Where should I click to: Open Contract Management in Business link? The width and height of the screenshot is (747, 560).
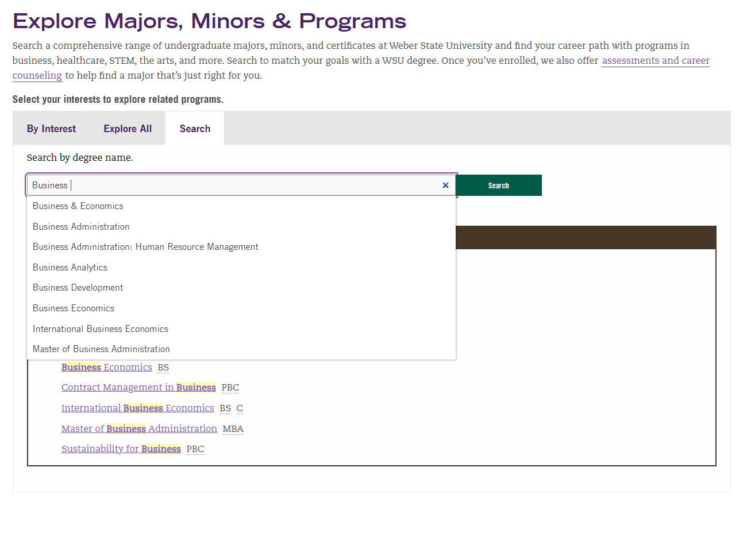coord(138,388)
